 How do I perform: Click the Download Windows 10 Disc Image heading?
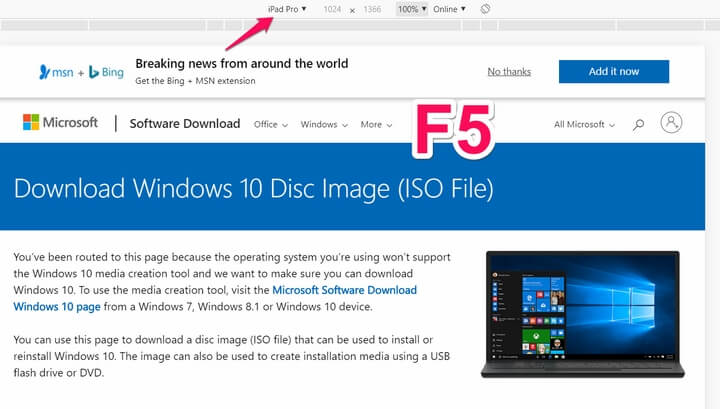[253, 188]
